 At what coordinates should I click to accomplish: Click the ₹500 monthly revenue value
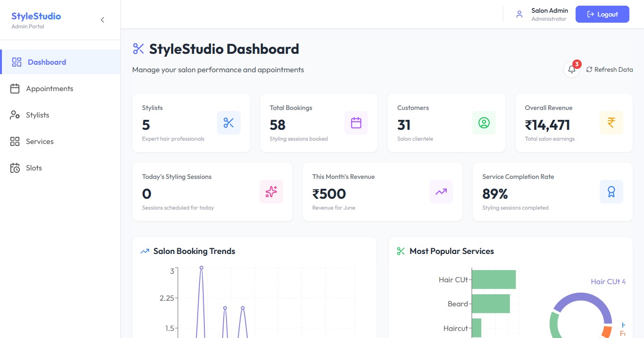[x=329, y=194]
